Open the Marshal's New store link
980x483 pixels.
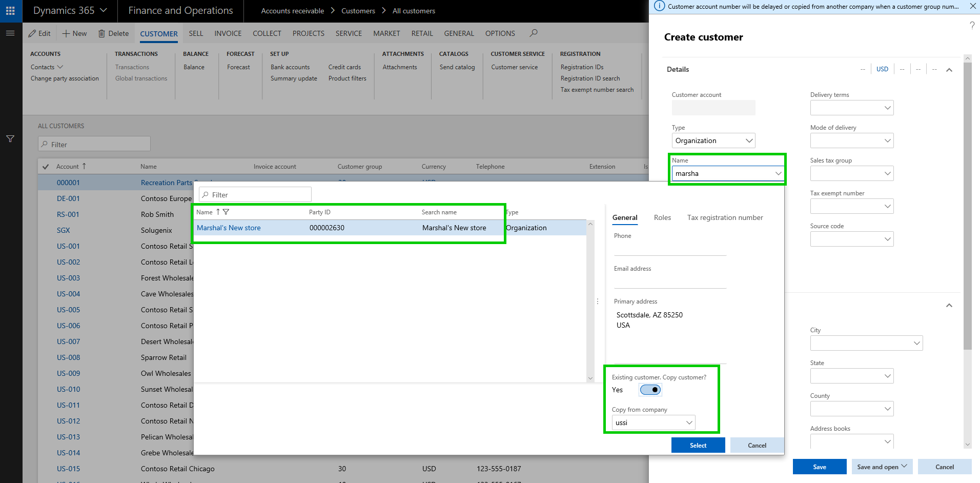click(x=229, y=228)
